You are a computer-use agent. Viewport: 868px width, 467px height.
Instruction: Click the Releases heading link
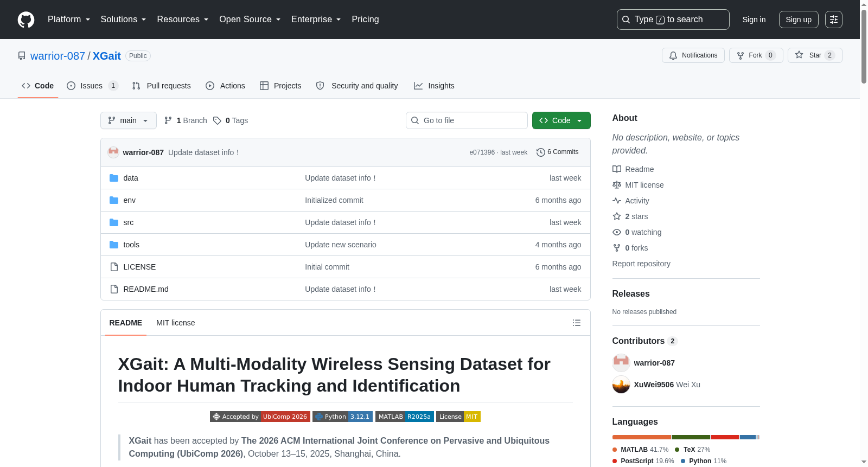click(x=631, y=293)
